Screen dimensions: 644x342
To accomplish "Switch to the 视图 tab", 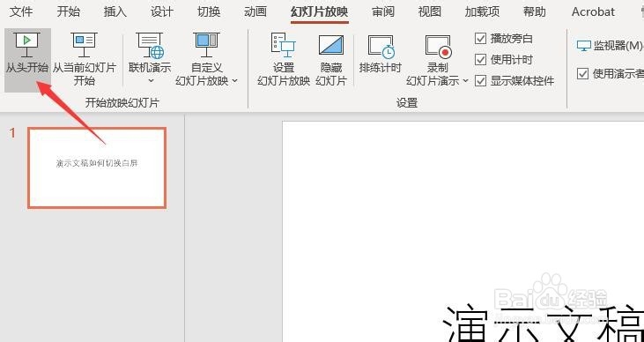I will pyautogui.click(x=430, y=11).
